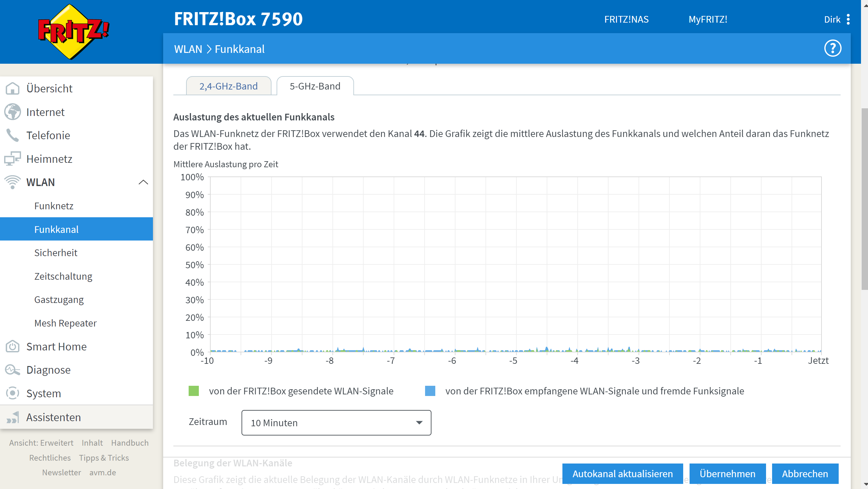Click the Telefonie phone icon
The height and width of the screenshot is (489, 868).
(12, 135)
